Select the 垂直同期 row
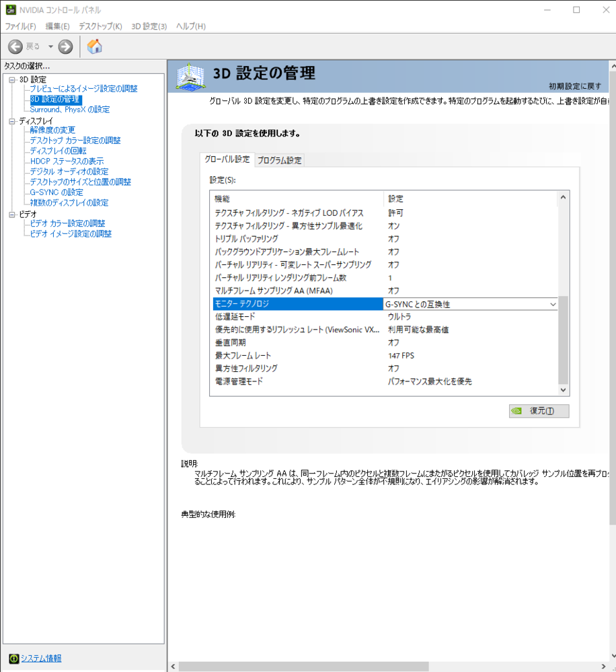Viewport: 616px width, 672px height. (x=385, y=343)
